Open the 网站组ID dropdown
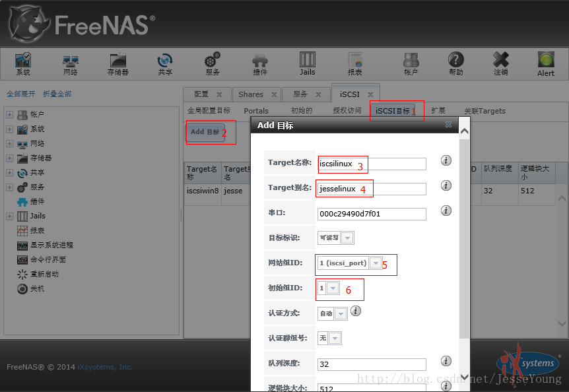This screenshot has width=569, height=392. 376,263
